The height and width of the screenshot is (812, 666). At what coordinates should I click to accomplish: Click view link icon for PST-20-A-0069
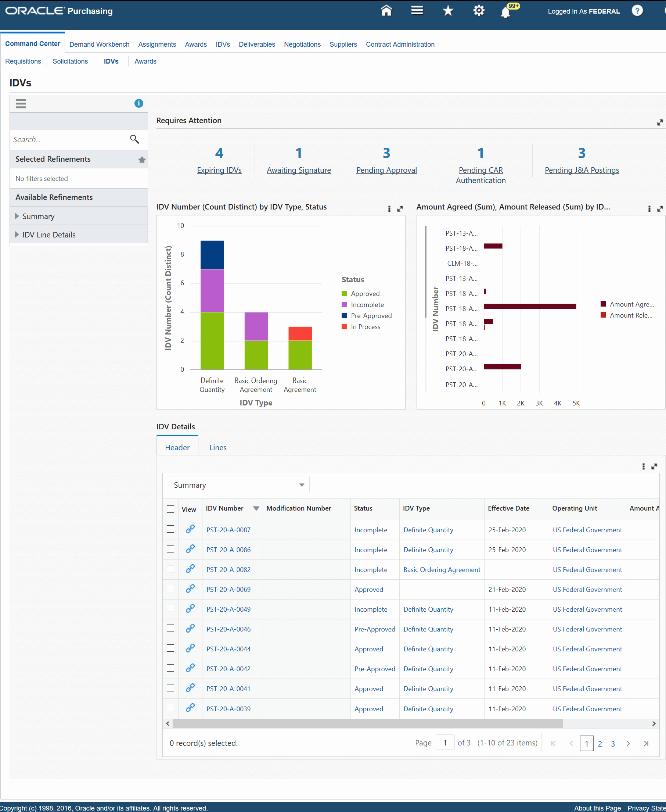pyautogui.click(x=190, y=589)
